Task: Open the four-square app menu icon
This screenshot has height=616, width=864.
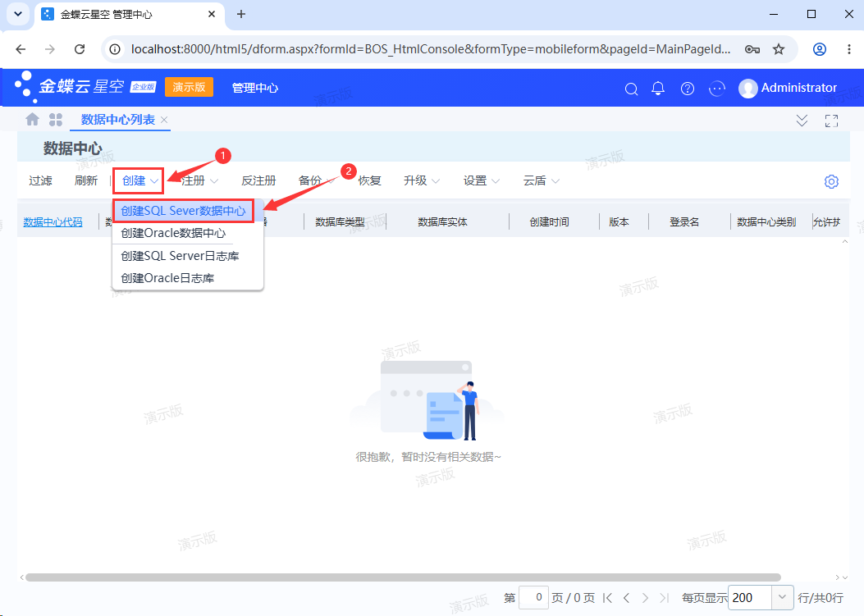Action: [56, 119]
